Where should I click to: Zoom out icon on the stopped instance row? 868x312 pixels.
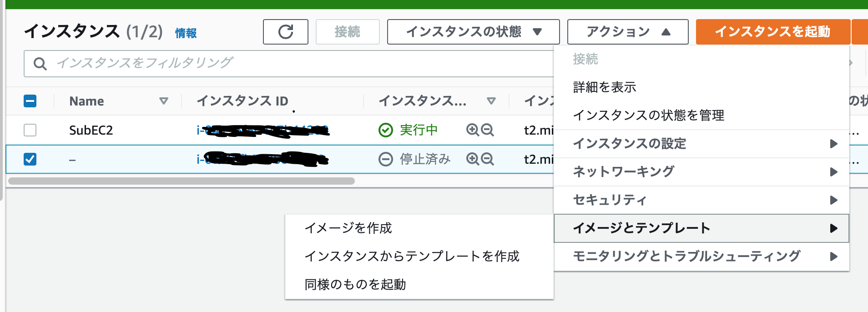487,159
